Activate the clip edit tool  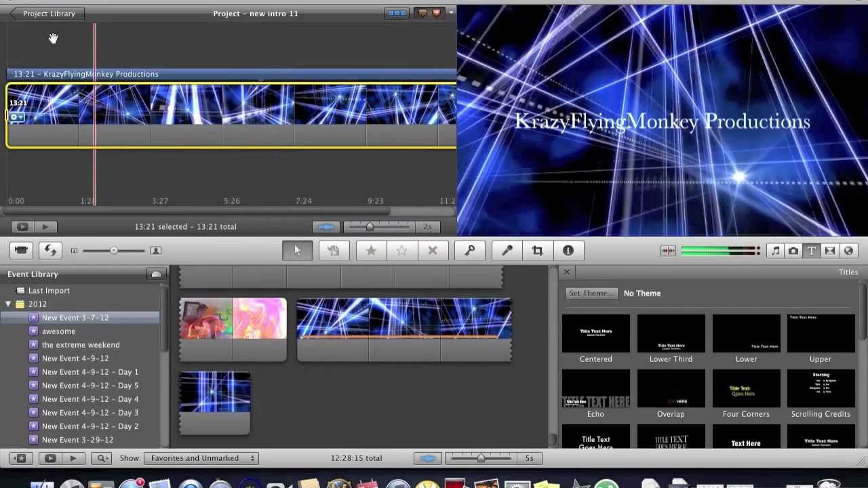(x=333, y=251)
